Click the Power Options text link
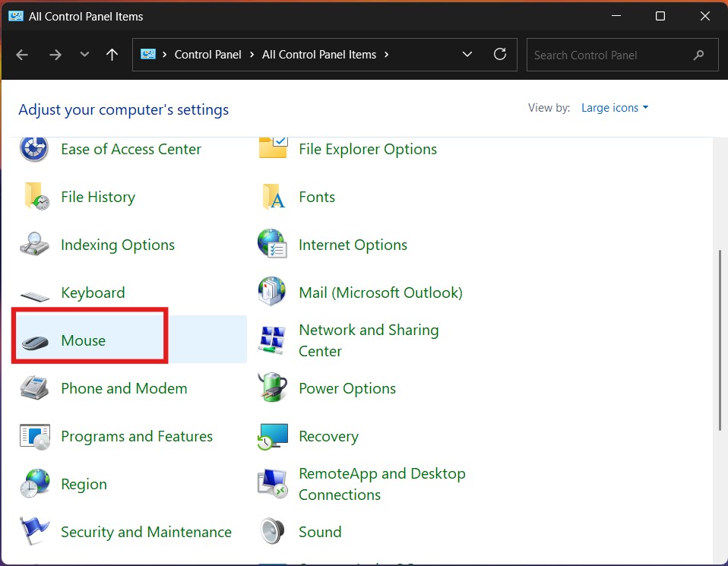 click(x=347, y=388)
